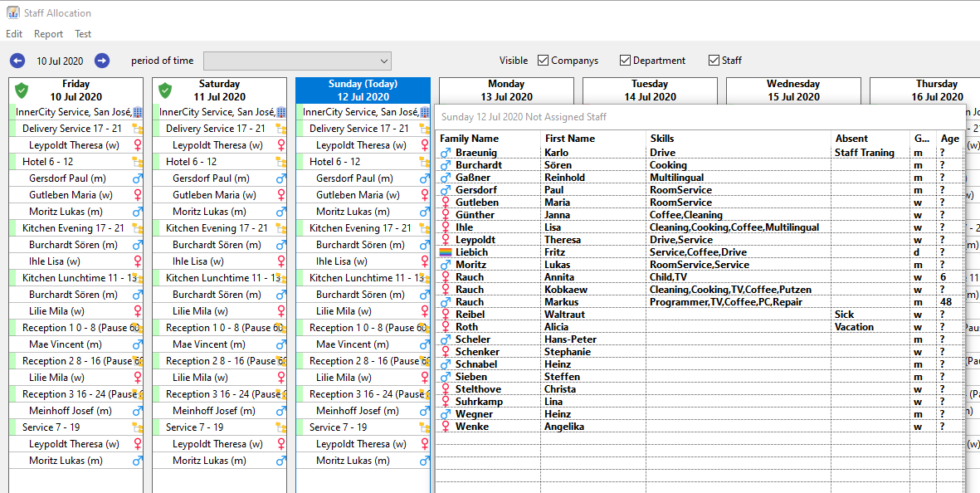Click green shield icon on Friday column

coord(22,90)
